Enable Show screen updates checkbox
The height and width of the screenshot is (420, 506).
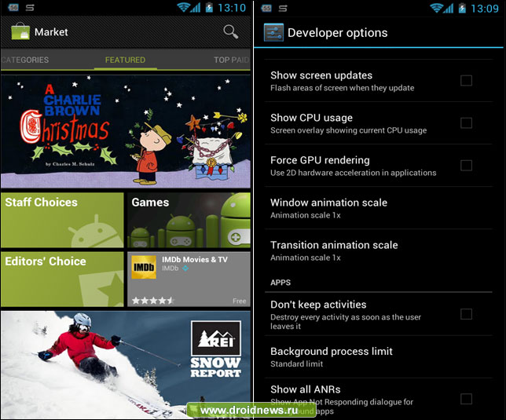click(x=466, y=80)
